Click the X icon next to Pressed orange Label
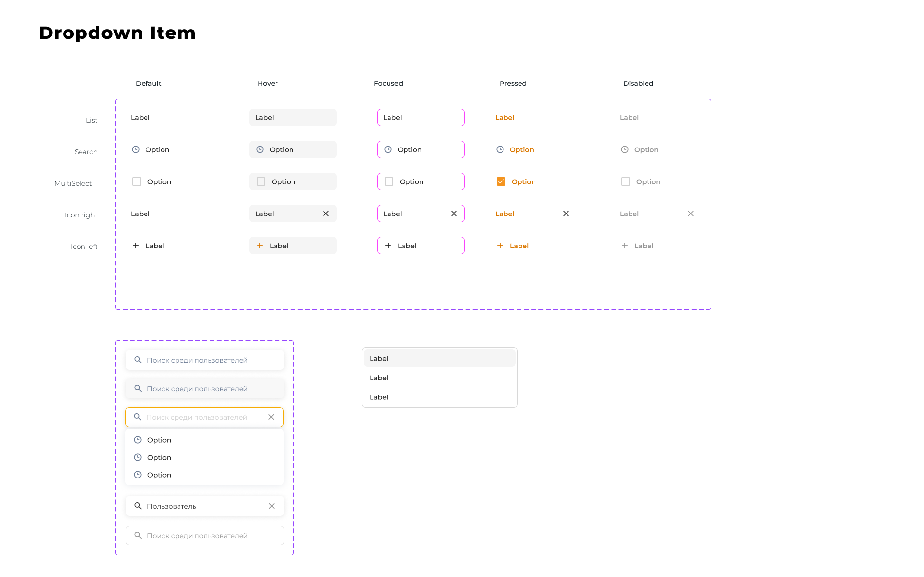924x577 pixels. point(566,214)
